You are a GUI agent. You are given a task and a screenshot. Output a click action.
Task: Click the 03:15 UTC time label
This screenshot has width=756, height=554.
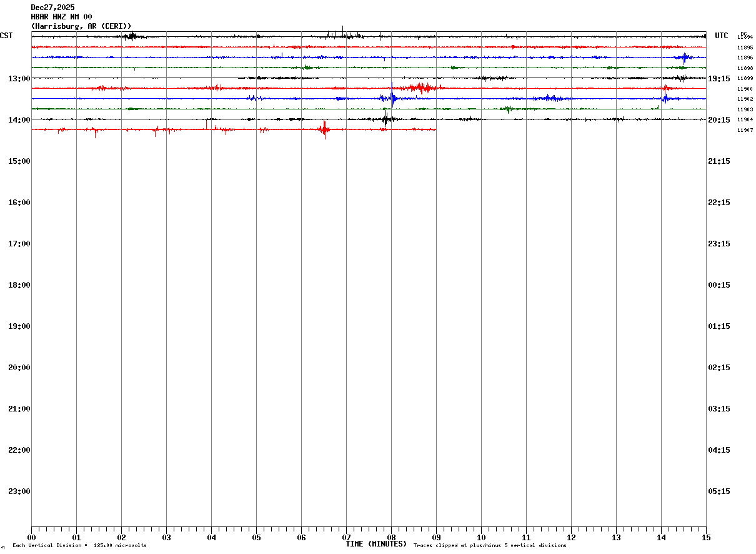point(719,409)
